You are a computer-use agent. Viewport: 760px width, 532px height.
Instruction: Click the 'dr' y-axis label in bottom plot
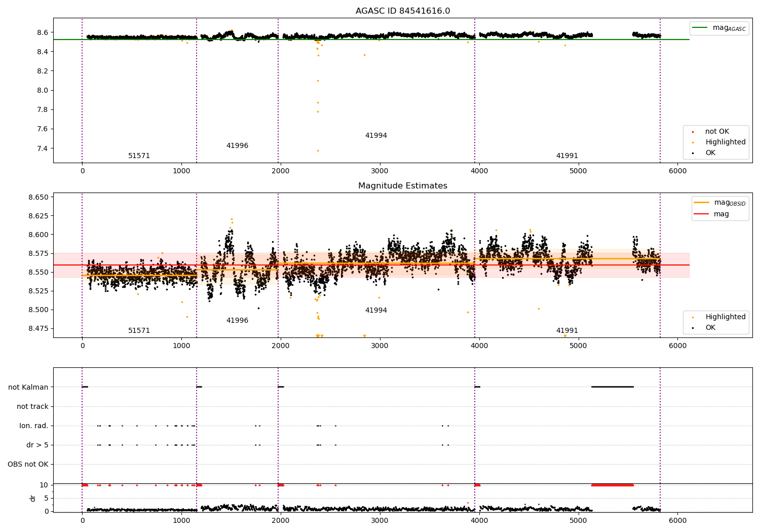pos(33,498)
